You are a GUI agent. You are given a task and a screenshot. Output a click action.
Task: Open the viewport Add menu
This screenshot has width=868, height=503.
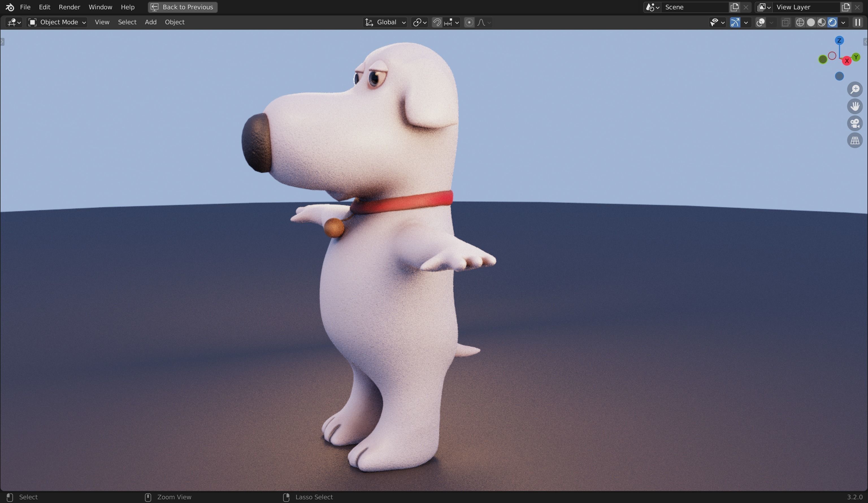tap(151, 22)
